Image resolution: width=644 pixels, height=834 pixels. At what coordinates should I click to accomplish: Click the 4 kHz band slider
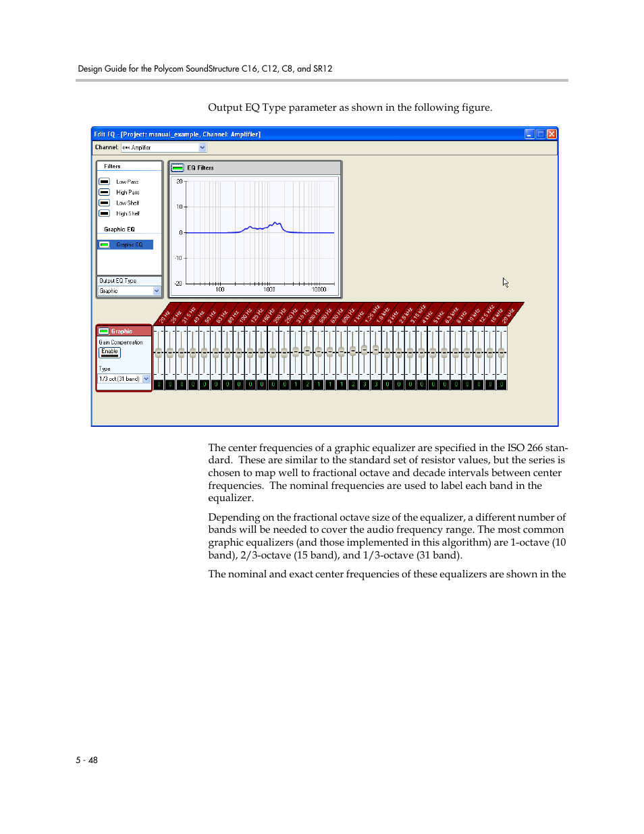pos(422,352)
